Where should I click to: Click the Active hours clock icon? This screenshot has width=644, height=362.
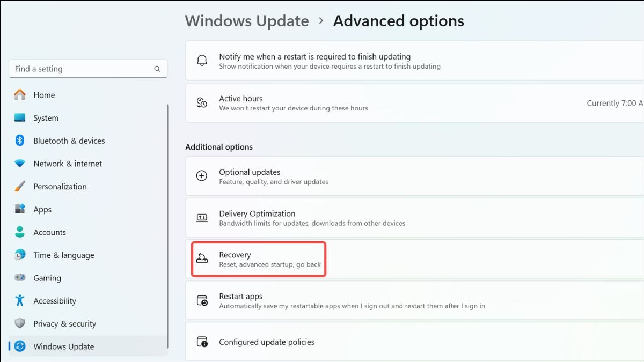(202, 102)
